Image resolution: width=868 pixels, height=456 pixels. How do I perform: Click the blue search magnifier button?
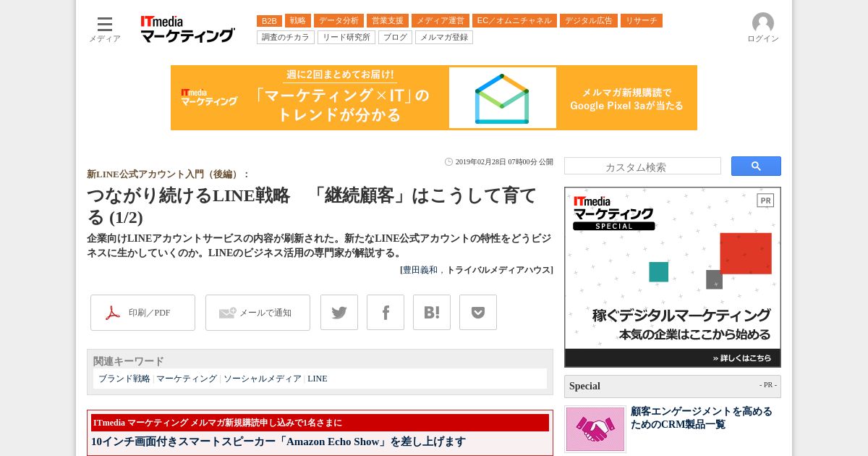click(x=756, y=166)
